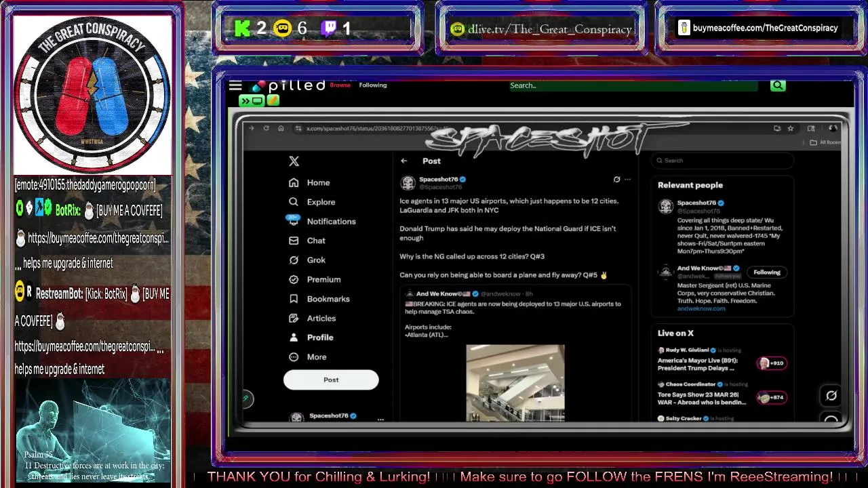
Task: Open Chat in the X sidebar
Action: point(307,241)
